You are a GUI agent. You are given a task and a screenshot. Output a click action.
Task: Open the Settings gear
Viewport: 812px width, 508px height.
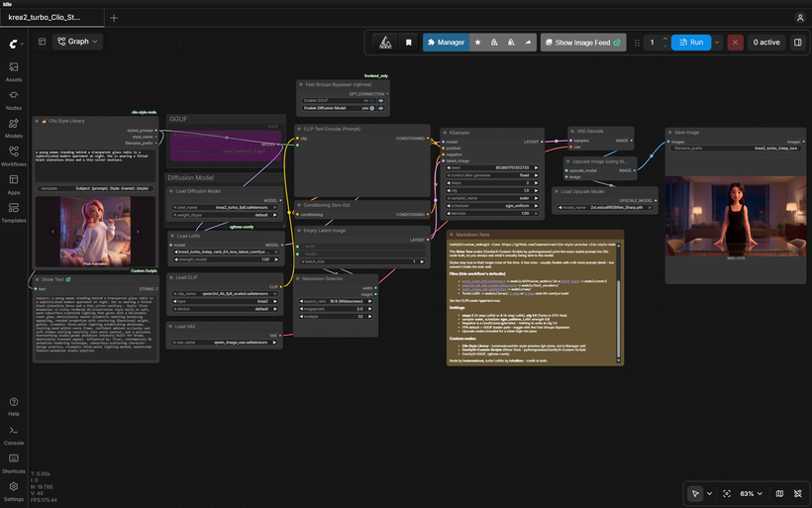tap(14, 491)
